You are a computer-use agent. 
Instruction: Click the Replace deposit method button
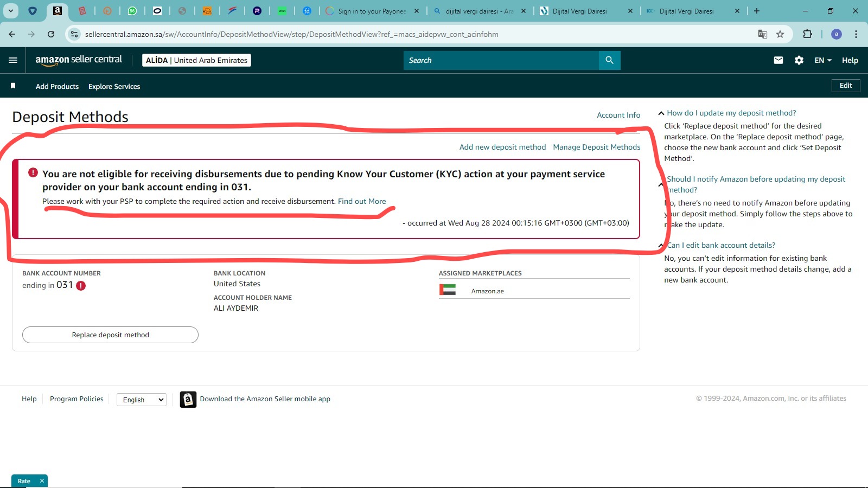click(110, 335)
